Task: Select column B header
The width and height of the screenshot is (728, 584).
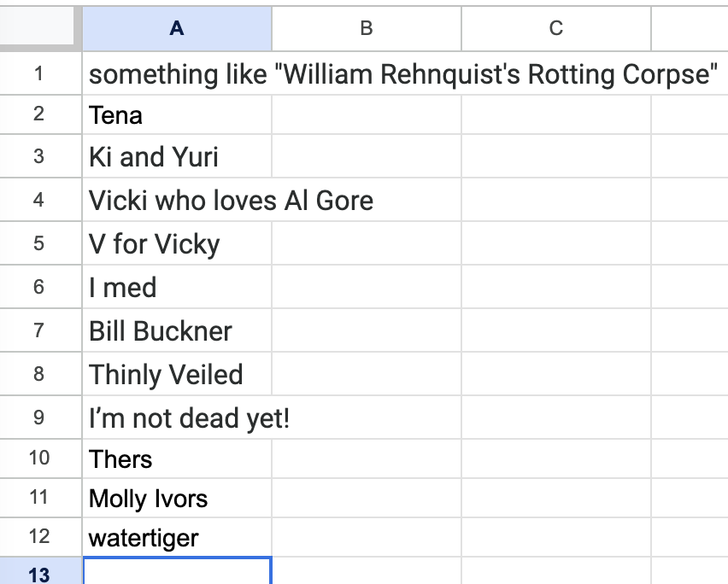Action: tap(367, 28)
